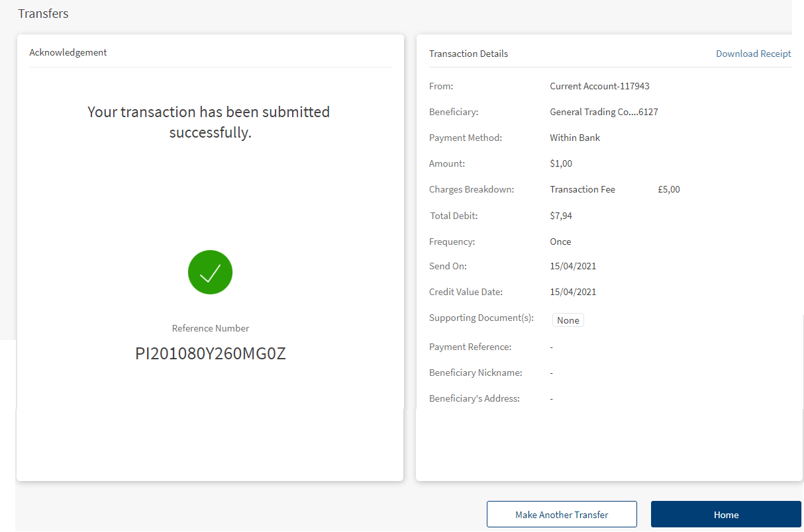Download the transaction receipt
Screen dimensions: 804x532
(753, 54)
